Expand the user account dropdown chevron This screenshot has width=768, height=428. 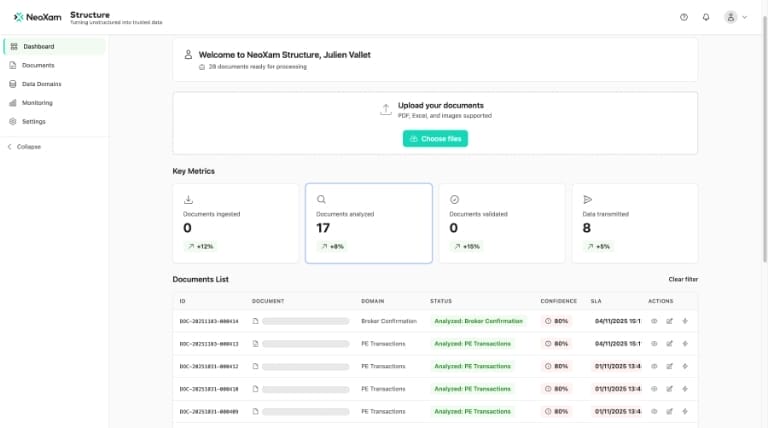pos(744,17)
